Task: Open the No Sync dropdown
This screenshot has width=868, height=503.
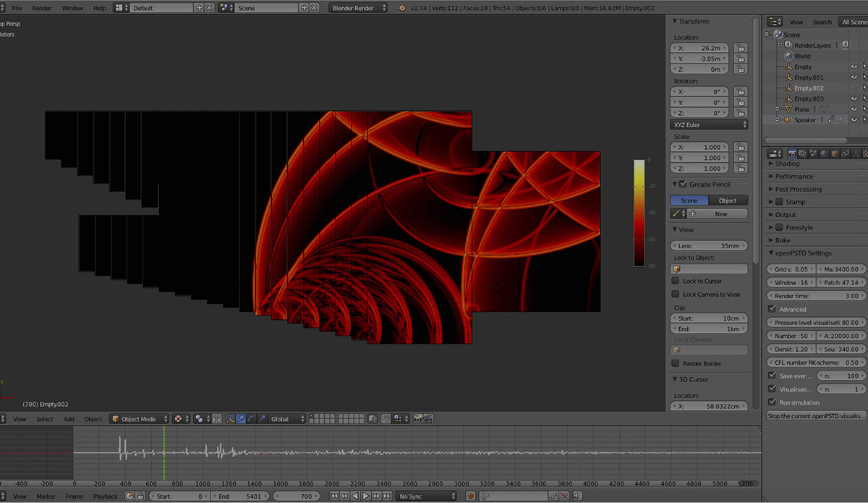Action: [x=427, y=496]
